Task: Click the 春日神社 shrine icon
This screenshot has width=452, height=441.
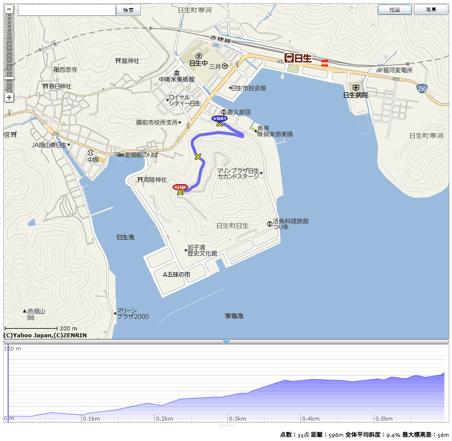Action: tap(46, 86)
